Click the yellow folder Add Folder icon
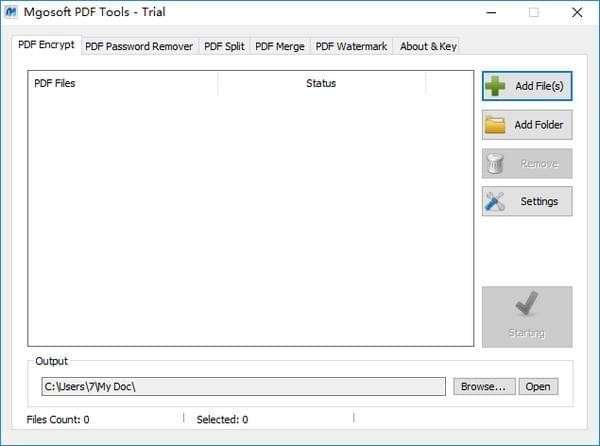The image size is (600, 446). coord(495,125)
